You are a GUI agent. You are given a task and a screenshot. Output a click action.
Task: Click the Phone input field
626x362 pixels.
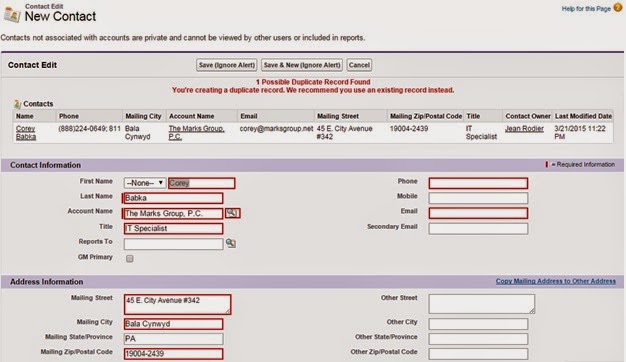(478, 183)
